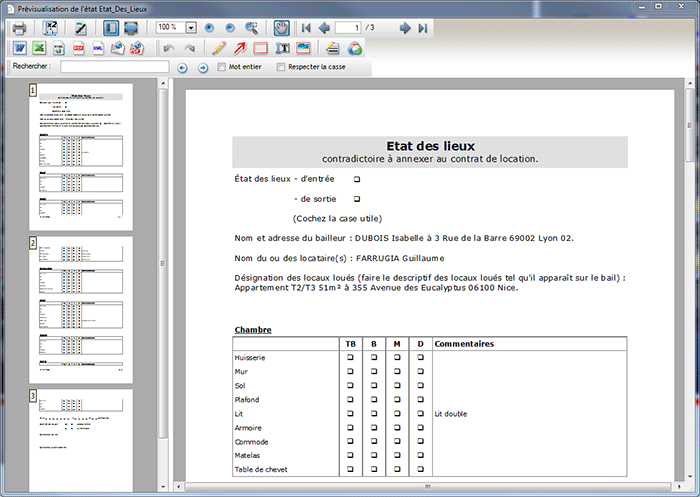The image size is (700, 497).
Task: Click the color wheel icon in the toolbar
Action: tap(353, 48)
